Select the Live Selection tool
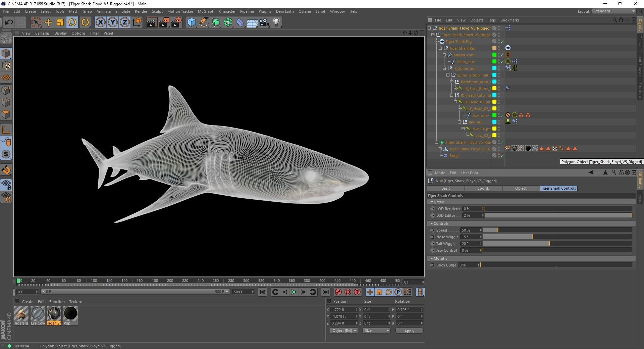The height and width of the screenshot is (349, 644). 36,22
